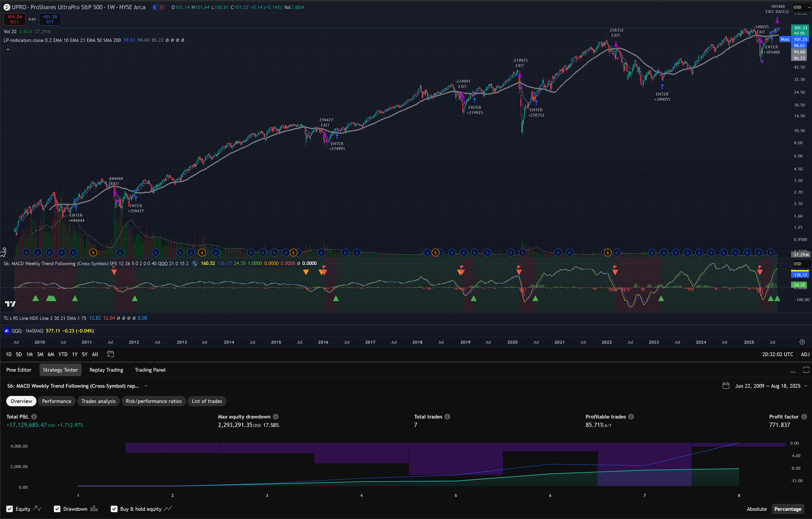Viewport: 812px width, 519px height.
Task: Click the blue 98.61 EMA price label
Action: point(799,45)
